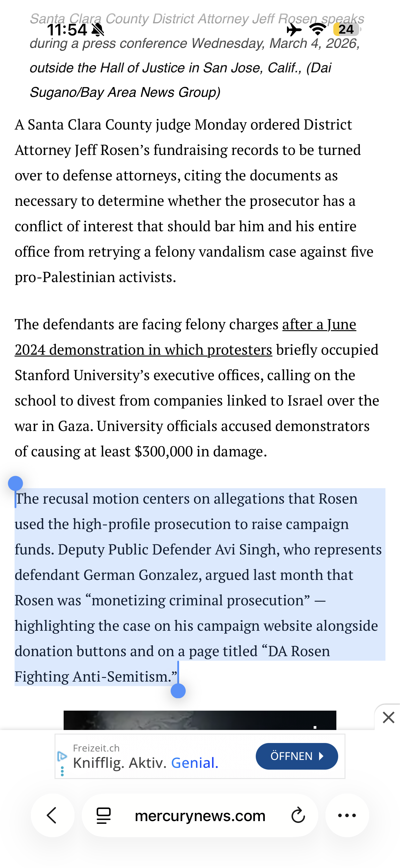
Task: Tap the photo caption crediting Dai Sugano
Action: pyautogui.click(x=197, y=56)
